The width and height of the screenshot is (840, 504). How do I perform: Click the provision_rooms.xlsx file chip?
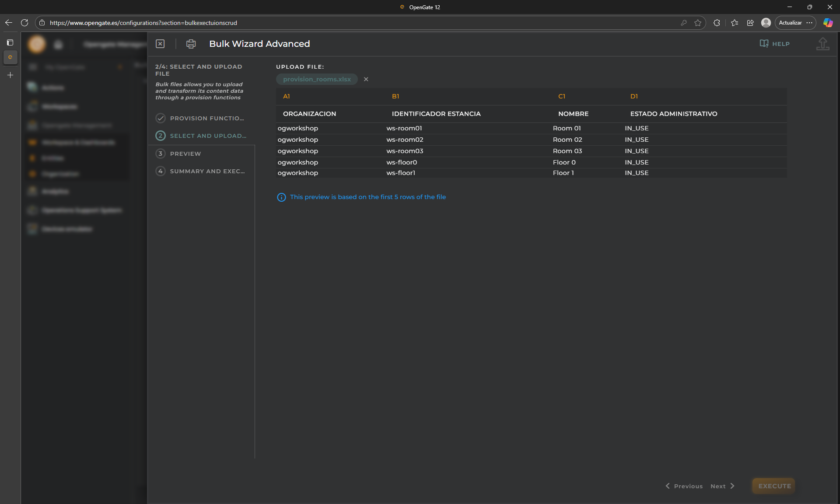pos(317,79)
